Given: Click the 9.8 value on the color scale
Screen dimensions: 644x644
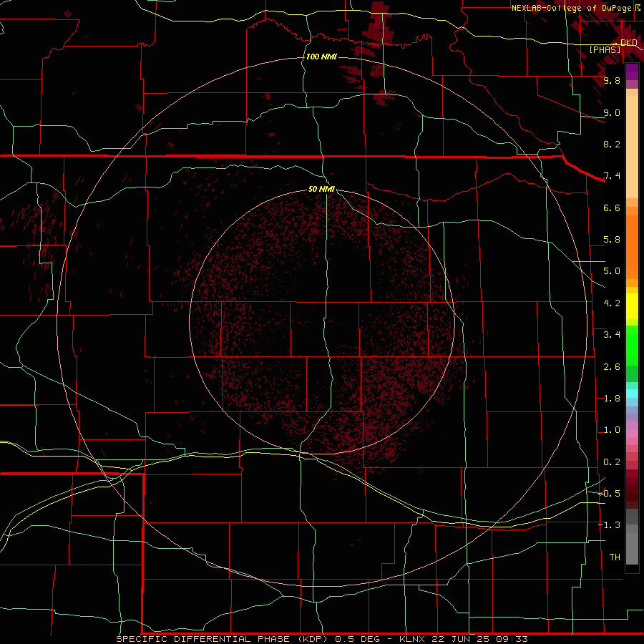Looking at the screenshot, I should [612, 80].
